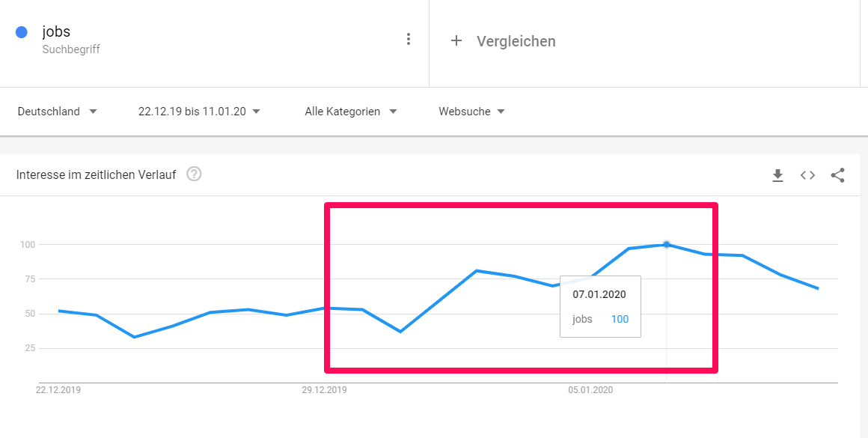Share the Interesse im zeitlichen Verlauf chart
This screenshot has width=868, height=438.
(837, 175)
